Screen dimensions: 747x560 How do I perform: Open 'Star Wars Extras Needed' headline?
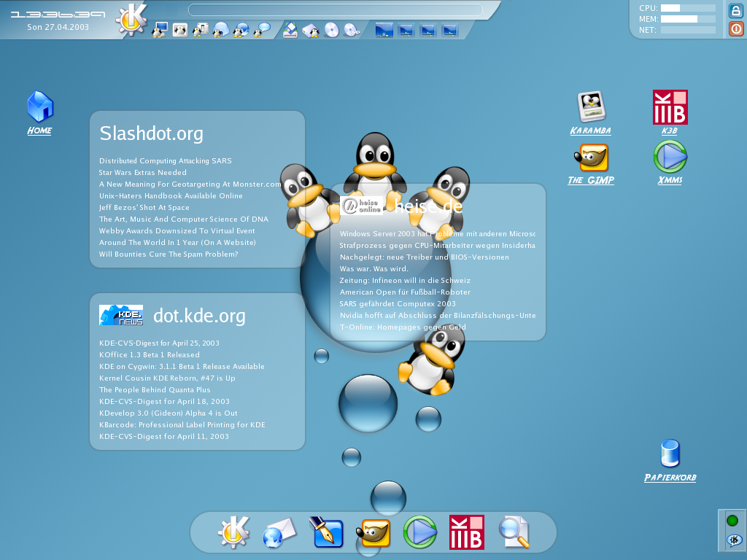coord(142,172)
